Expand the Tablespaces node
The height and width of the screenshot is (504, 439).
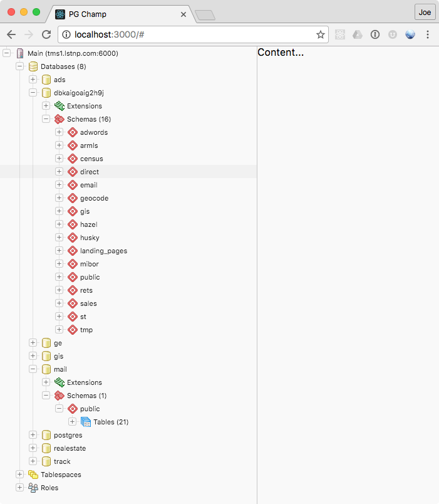[x=19, y=474]
